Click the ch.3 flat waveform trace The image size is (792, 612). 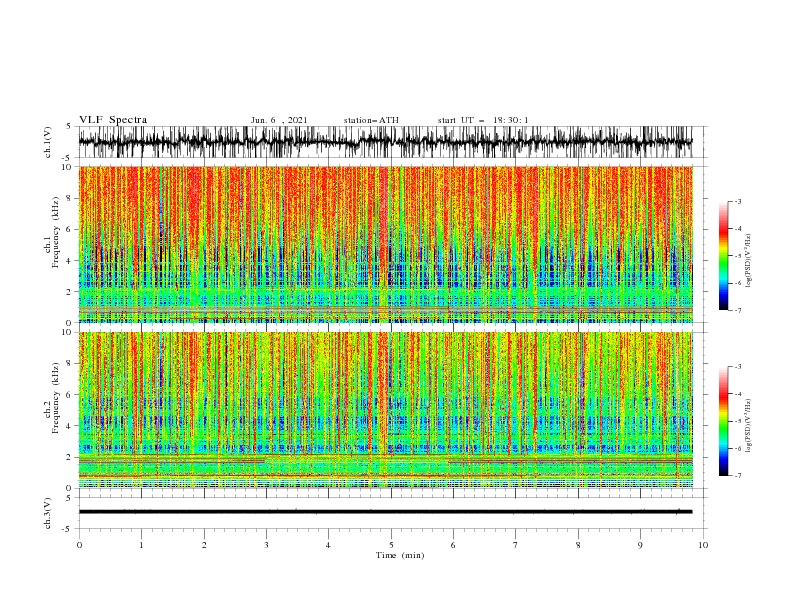coord(386,512)
